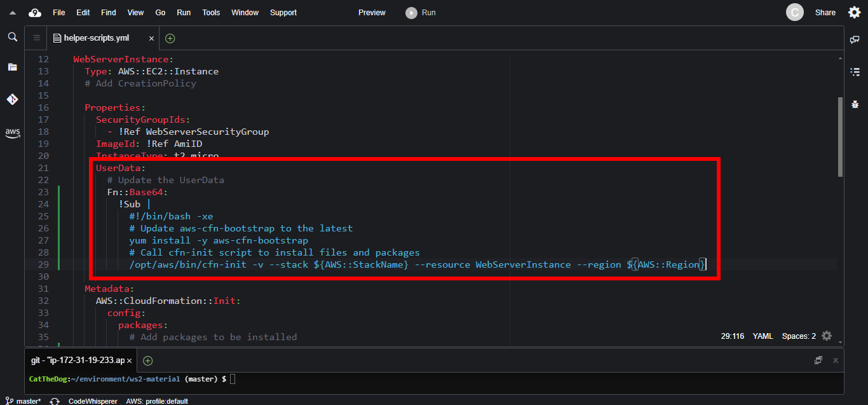Viewport: 868px width, 405px height.
Task: Click the editor vertical scrollbar
Action: click(x=841, y=137)
